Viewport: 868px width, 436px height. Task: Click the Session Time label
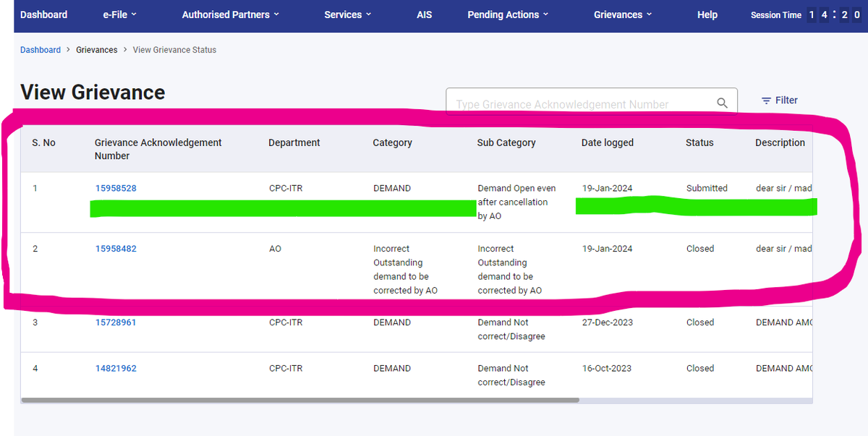pyautogui.click(x=776, y=15)
